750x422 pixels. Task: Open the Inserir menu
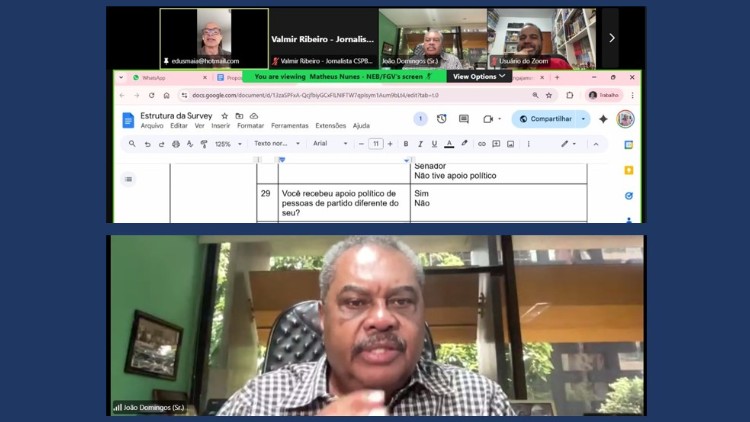tap(221, 126)
